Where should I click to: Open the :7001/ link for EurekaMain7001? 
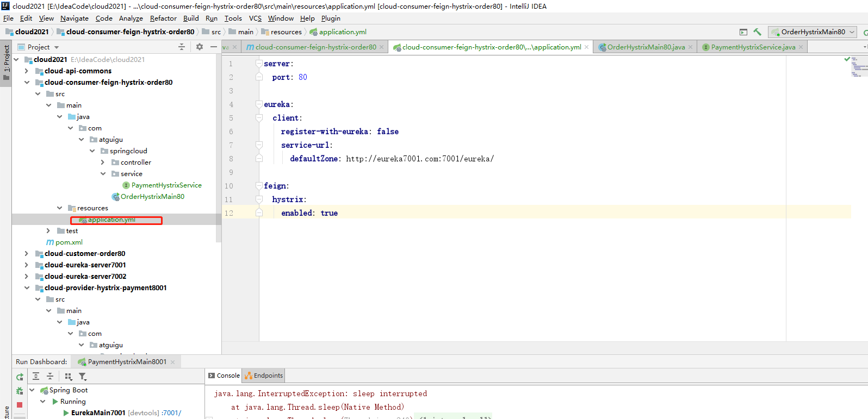pyautogui.click(x=171, y=413)
